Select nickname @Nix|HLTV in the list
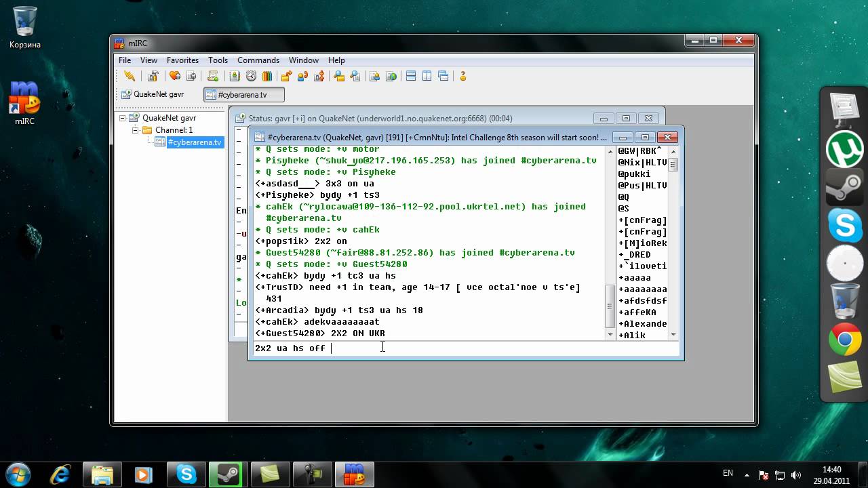This screenshot has height=488, width=868. click(642, 163)
